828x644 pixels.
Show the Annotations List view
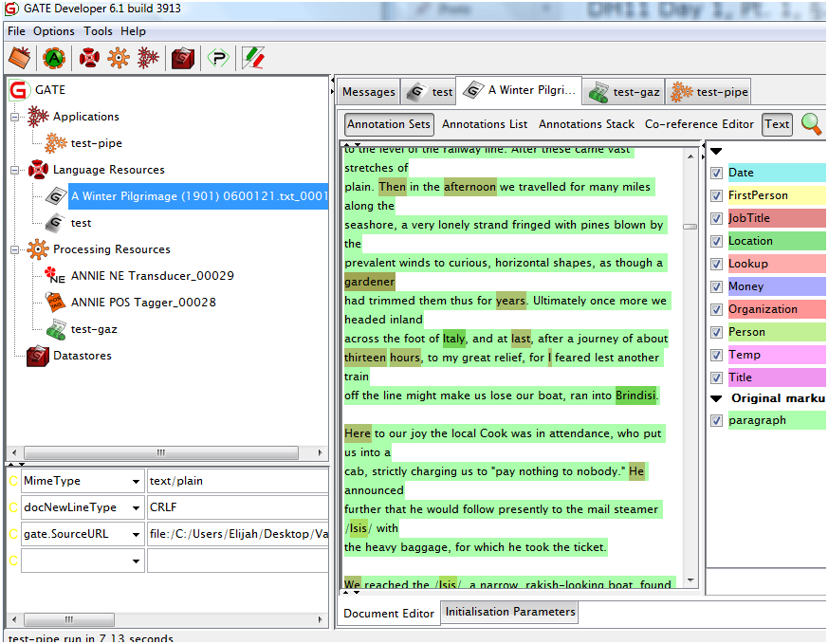(485, 124)
